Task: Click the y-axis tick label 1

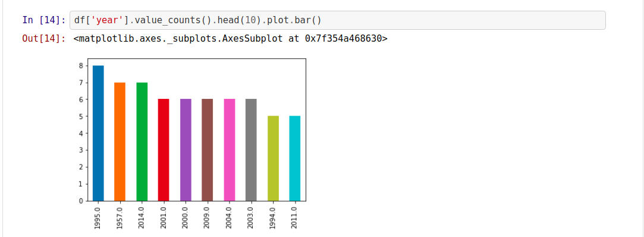Action: [81, 184]
